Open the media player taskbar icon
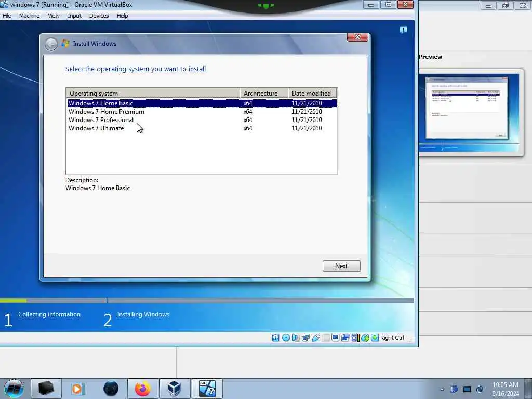 pos(77,389)
